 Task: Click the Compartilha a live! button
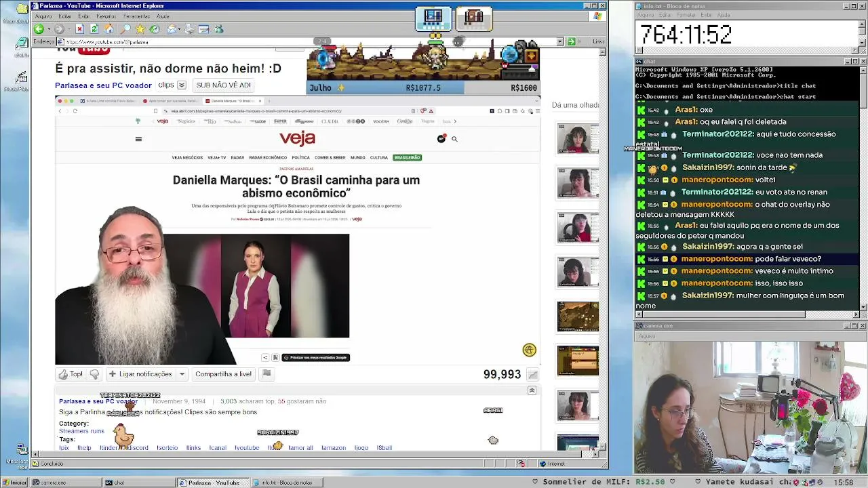pyautogui.click(x=223, y=374)
